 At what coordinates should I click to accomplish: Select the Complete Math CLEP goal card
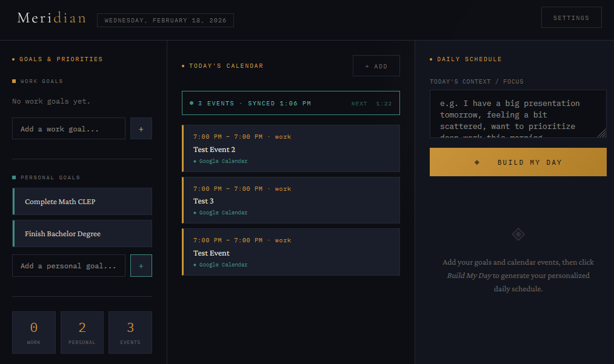point(82,201)
